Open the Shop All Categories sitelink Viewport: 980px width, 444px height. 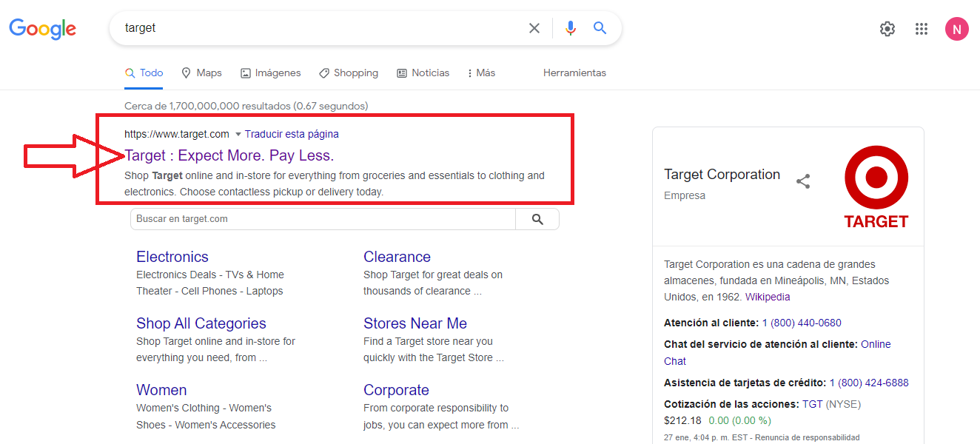pos(201,323)
